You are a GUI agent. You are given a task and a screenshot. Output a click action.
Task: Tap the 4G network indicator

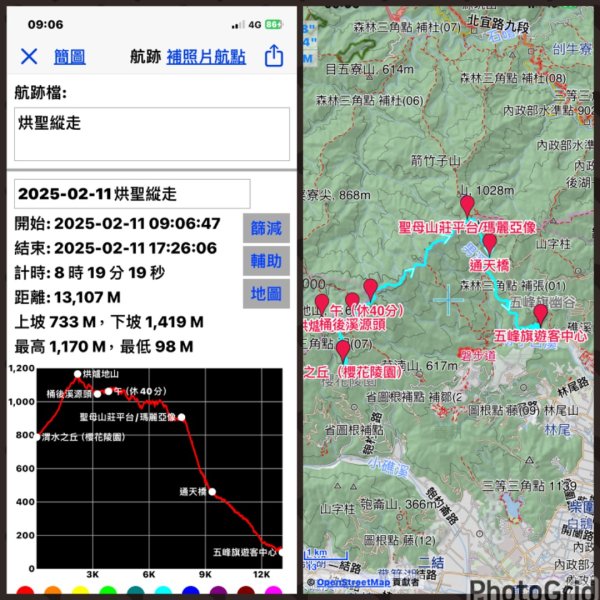[x=254, y=25]
